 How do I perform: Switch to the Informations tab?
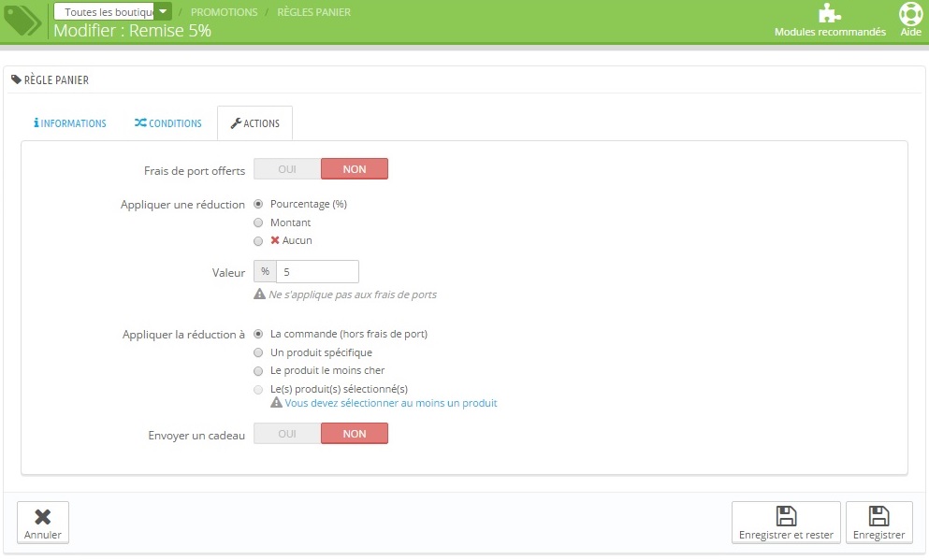[x=70, y=123]
